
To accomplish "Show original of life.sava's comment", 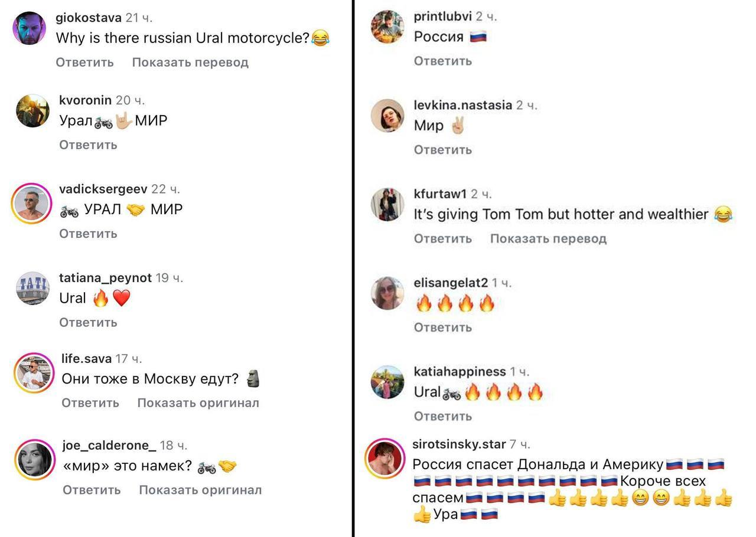I will point(198,402).
